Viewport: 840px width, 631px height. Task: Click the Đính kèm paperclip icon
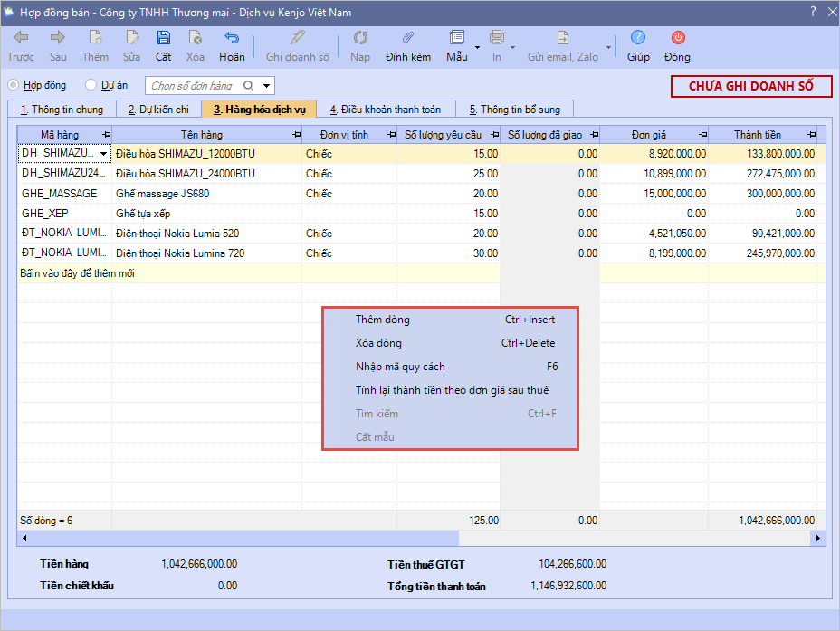click(x=408, y=38)
